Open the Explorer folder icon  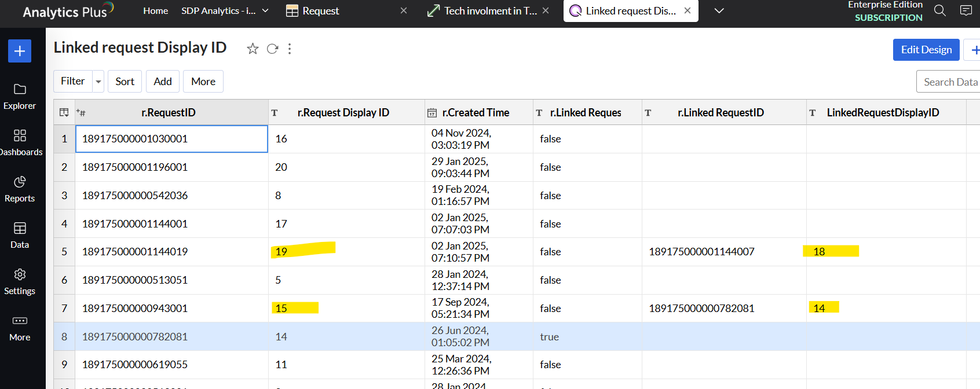(x=20, y=89)
